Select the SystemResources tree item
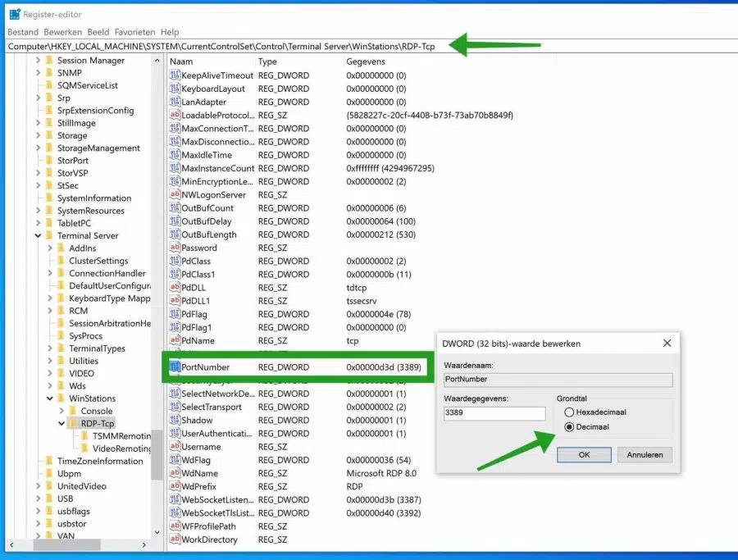The width and height of the screenshot is (738, 560). (x=91, y=211)
